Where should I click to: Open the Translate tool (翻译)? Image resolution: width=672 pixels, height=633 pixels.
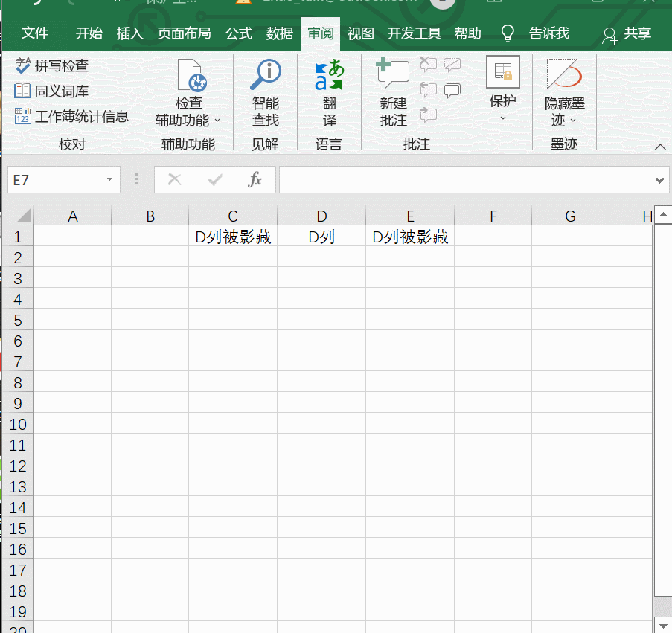point(329,94)
